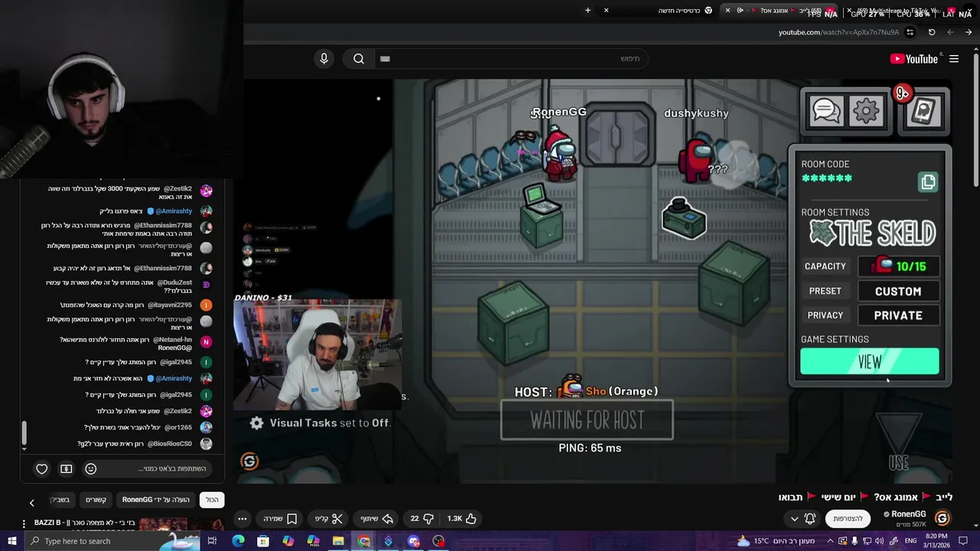
Task: Open a new browser tab with plus
Action: point(588,10)
